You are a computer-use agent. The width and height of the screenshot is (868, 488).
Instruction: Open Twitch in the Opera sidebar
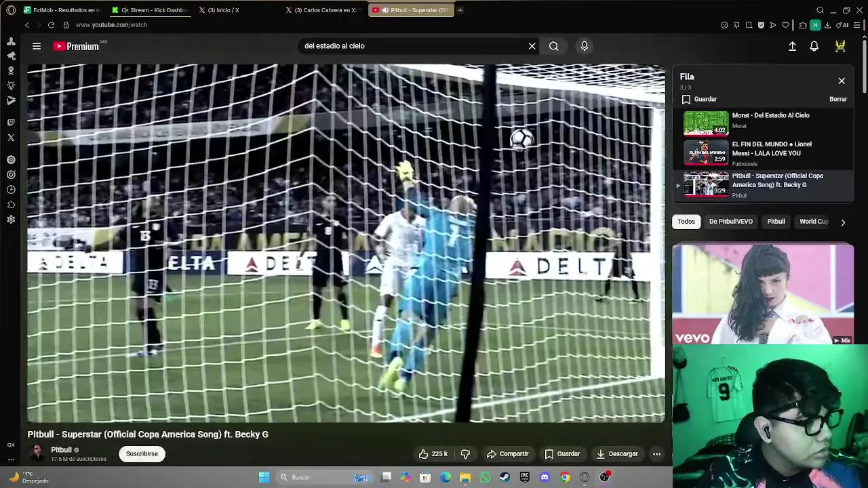click(x=11, y=123)
